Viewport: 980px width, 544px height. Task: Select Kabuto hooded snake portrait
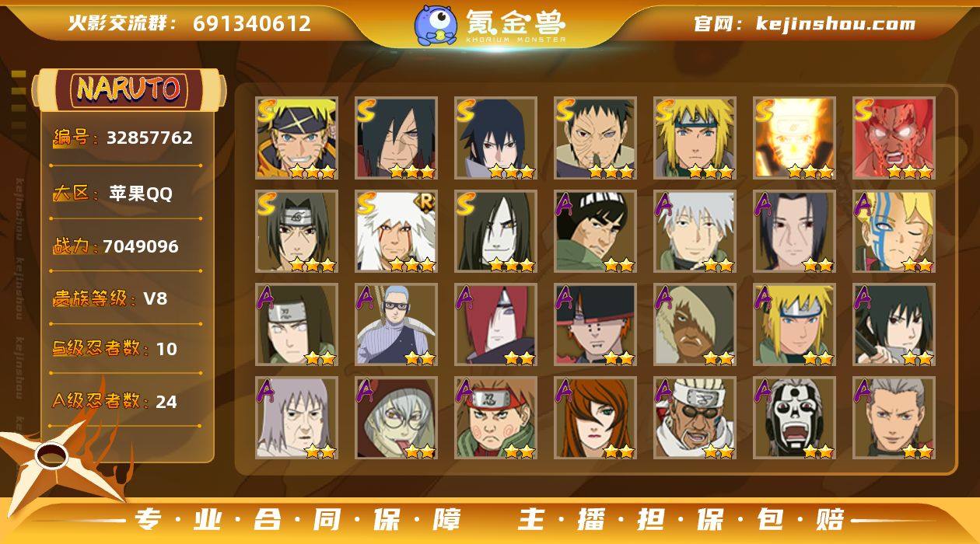[x=397, y=418]
